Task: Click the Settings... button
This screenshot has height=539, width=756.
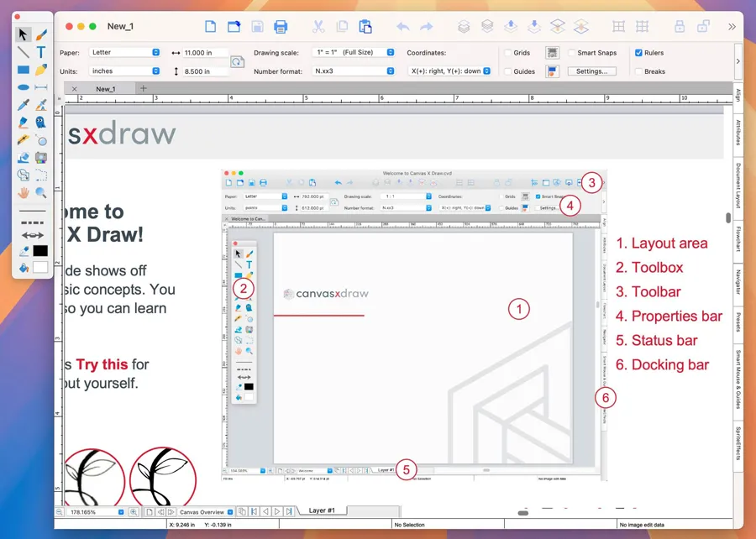Action: click(x=591, y=71)
